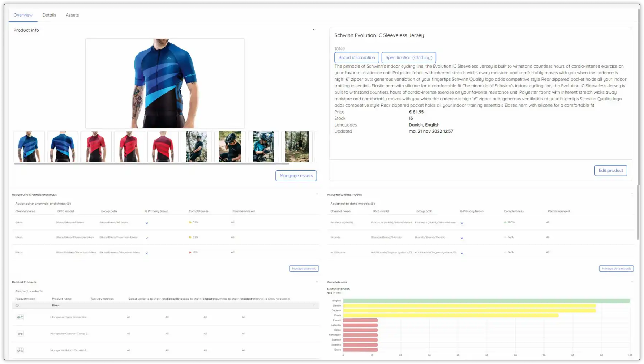
Task: Collapse the Product info section
Action: pyautogui.click(x=314, y=30)
